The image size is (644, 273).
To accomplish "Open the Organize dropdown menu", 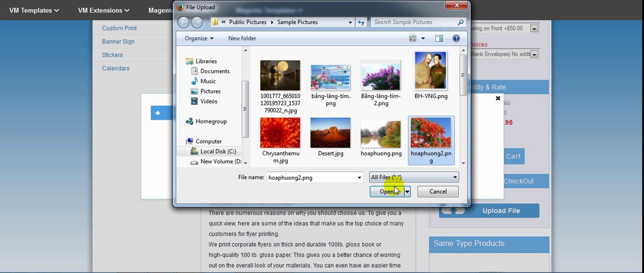I will 199,38.
